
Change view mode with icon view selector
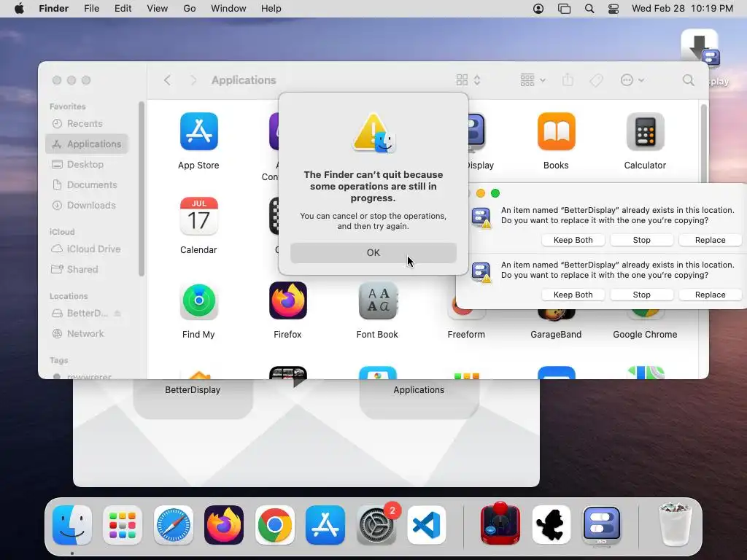(x=468, y=80)
